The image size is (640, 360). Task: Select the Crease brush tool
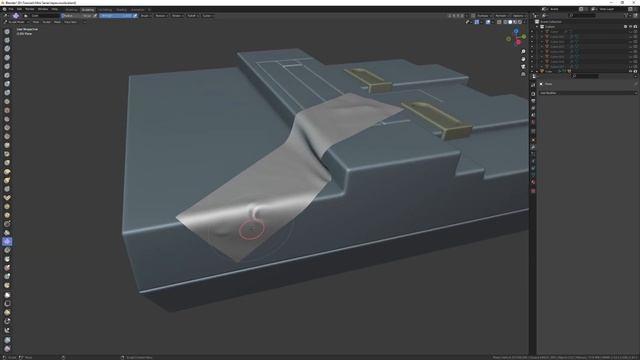click(7, 101)
